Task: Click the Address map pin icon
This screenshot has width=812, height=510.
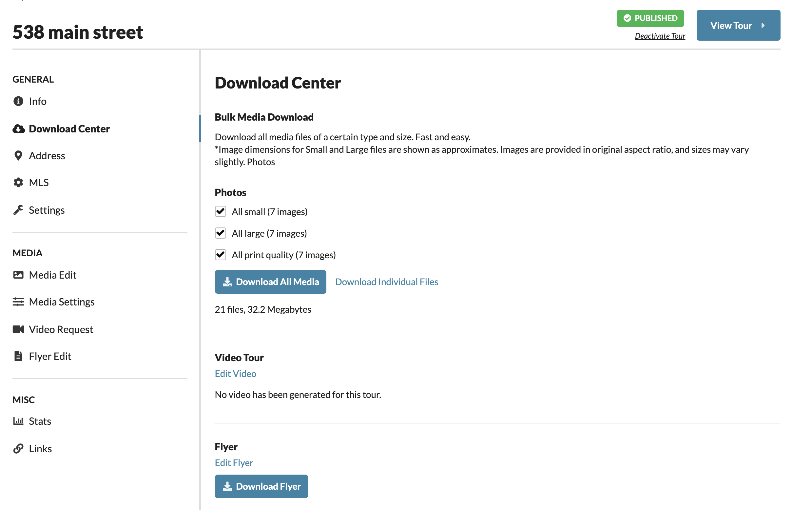Action: coord(18,155)
